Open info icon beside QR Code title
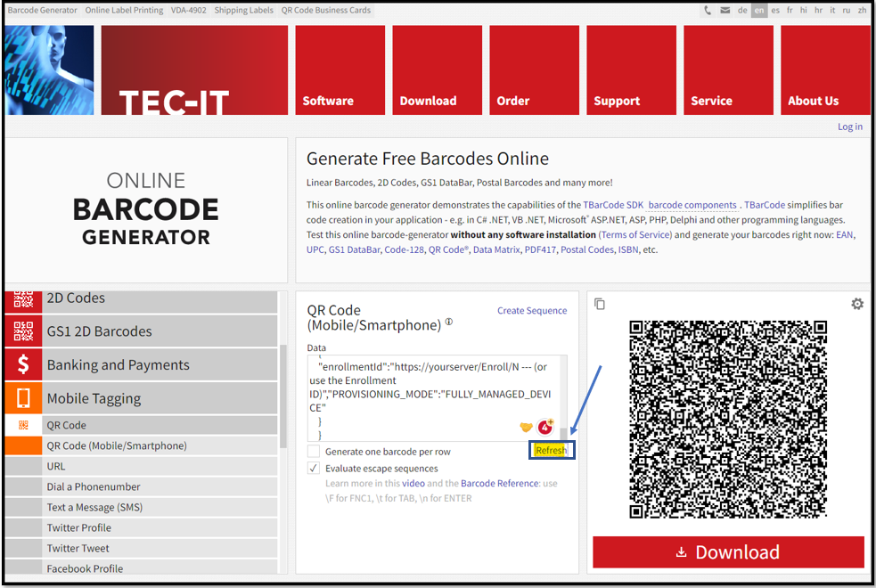Image resolution: width=876 pixels, height=588 pixels. tap(448, 323)
